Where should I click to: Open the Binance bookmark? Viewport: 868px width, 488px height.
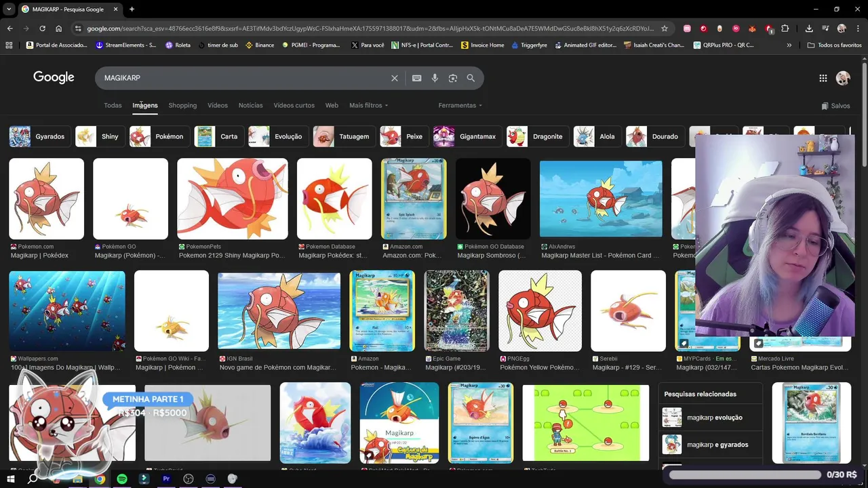[x=260, y=45]
